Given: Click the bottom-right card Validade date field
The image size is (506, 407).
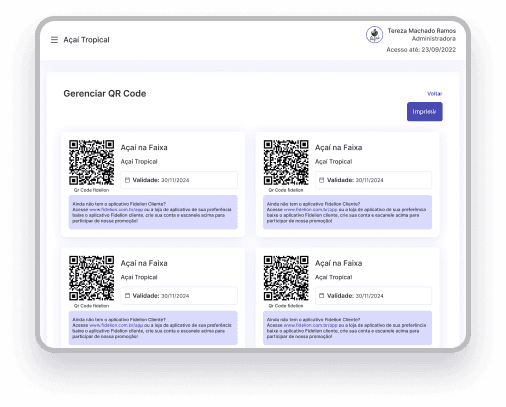Looking at the screenshot, I should pos(373,296).
